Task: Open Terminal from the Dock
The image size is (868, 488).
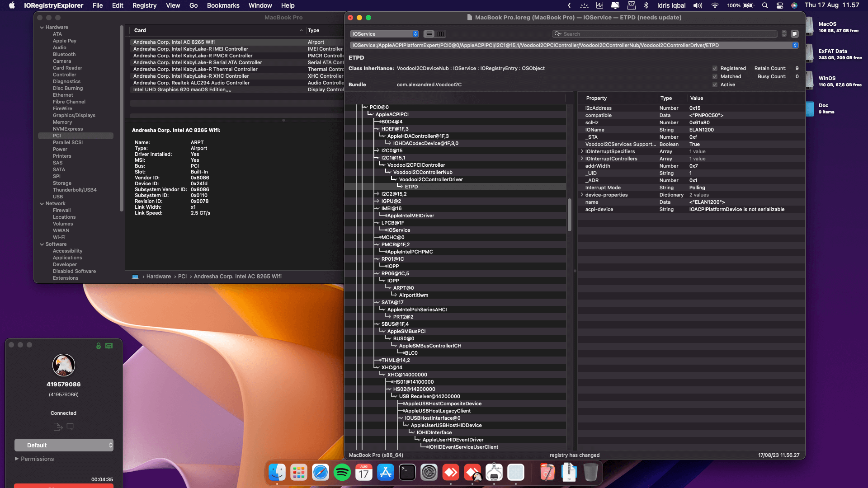Action: point(407,473)
